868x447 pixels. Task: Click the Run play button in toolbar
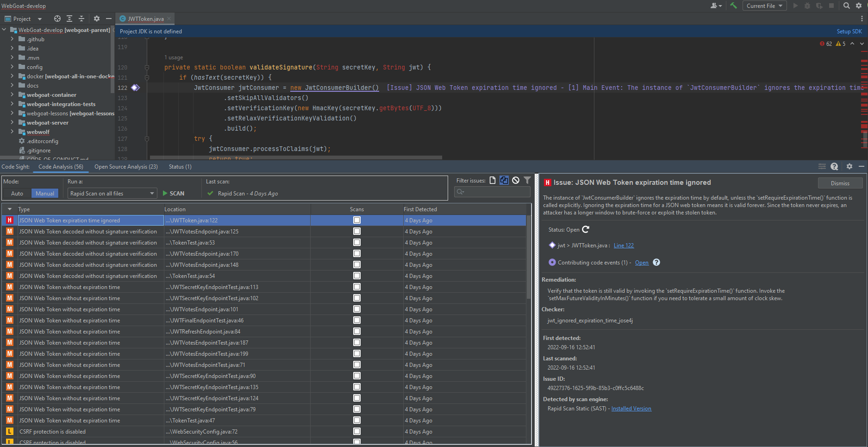click(795, 6)
